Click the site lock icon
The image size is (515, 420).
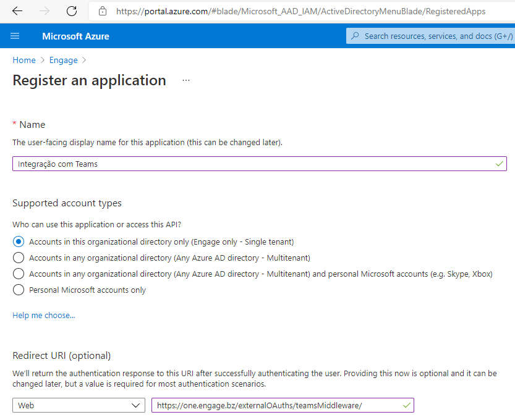coord(103,11)
